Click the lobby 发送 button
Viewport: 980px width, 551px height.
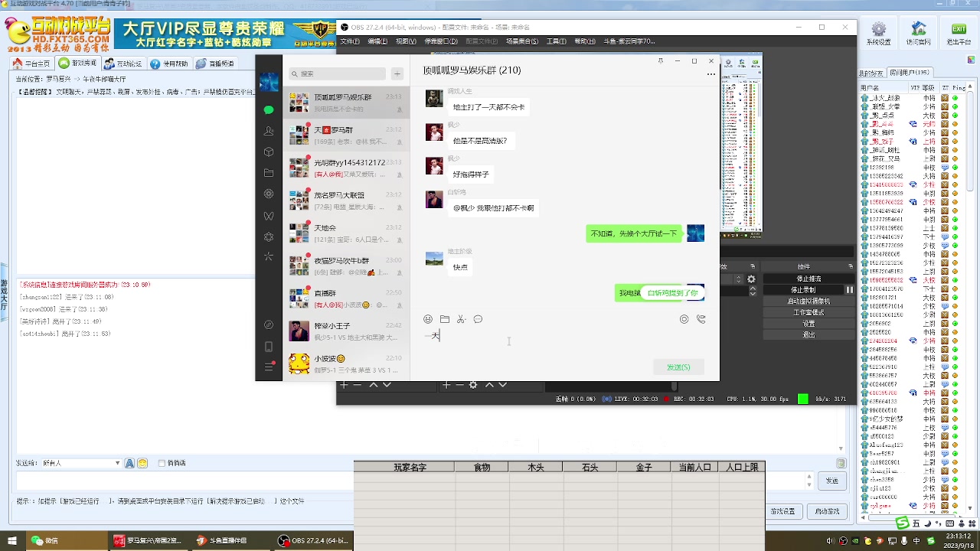(x=832, y=481)
